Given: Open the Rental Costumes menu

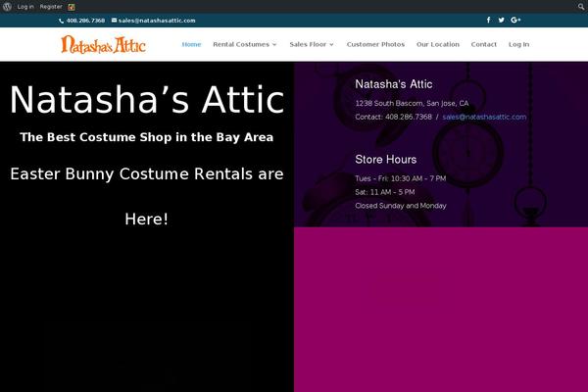Looking at the screenshot, I should [241, 44].
